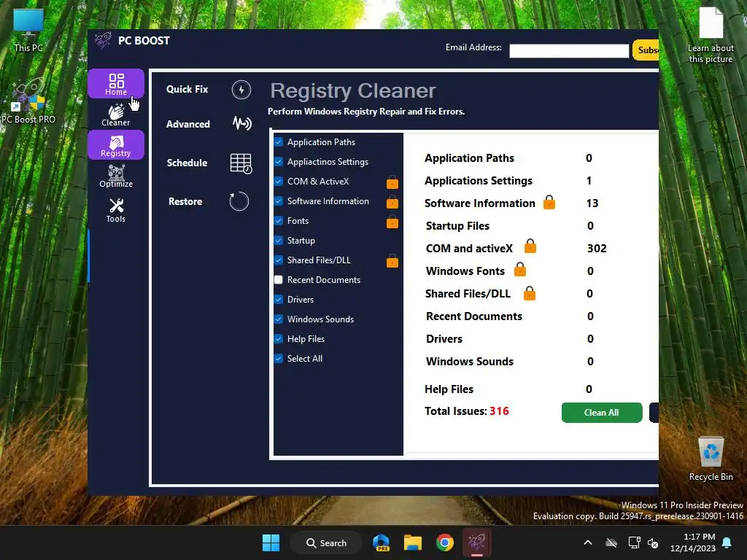Viewport: 747px width, 560px height.
Task: Open the Schedule option
Action: (x=187, y=163)
